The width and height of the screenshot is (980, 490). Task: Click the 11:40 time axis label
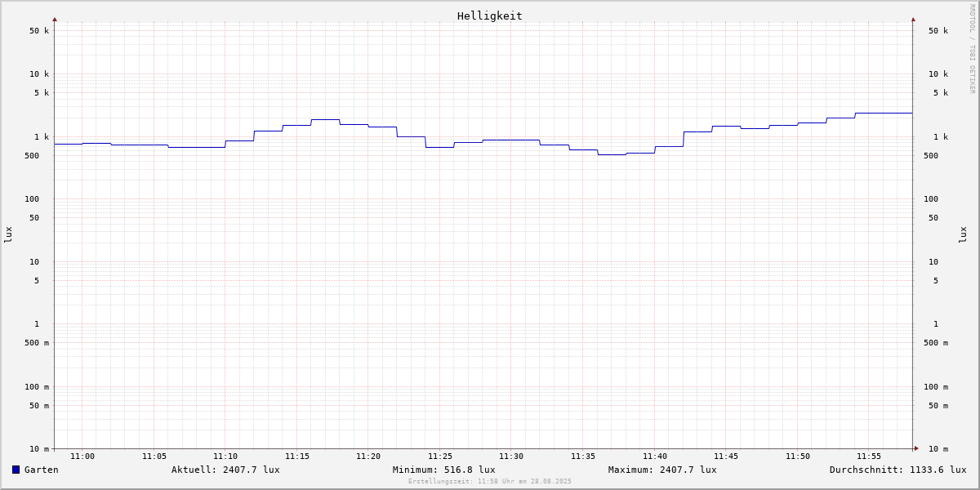655,457
